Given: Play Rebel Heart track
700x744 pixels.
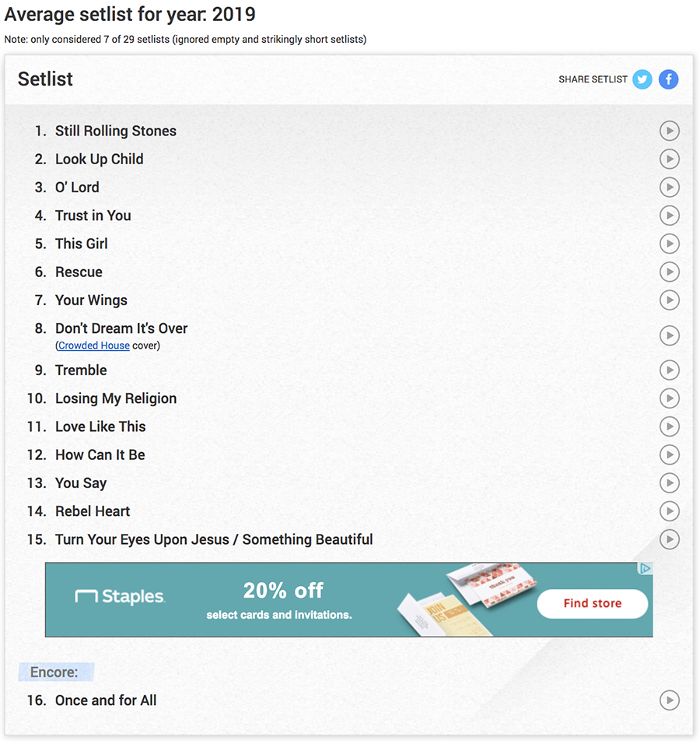Looking at the screenshot, I should coord(669,511).
